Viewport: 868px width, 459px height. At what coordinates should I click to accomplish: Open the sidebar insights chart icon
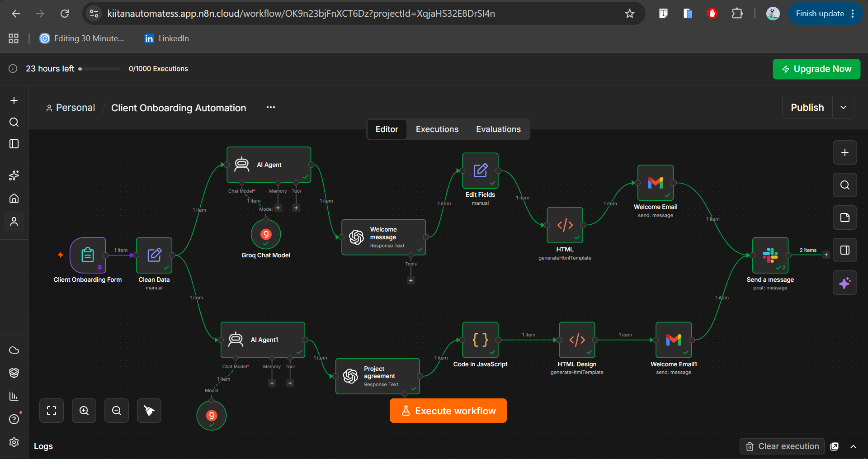tap(14, 396)
